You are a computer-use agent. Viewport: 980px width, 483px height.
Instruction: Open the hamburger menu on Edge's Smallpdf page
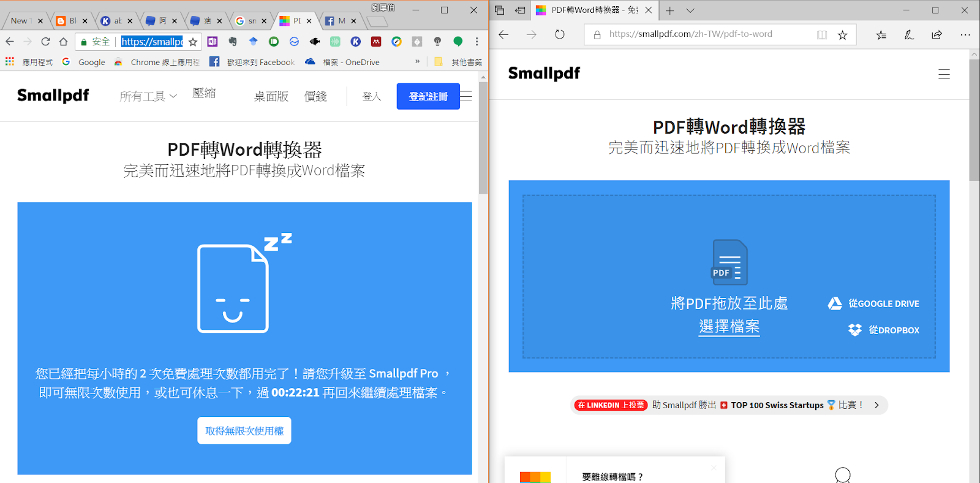[944, 74]
